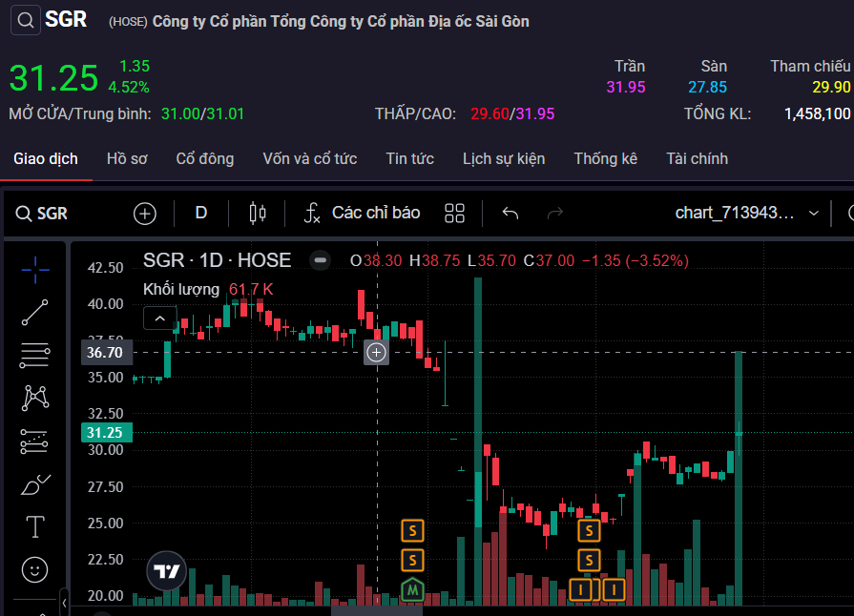Click the Tham chiếu reference price 29.90

pyautogui.click(x=831, y=87)
